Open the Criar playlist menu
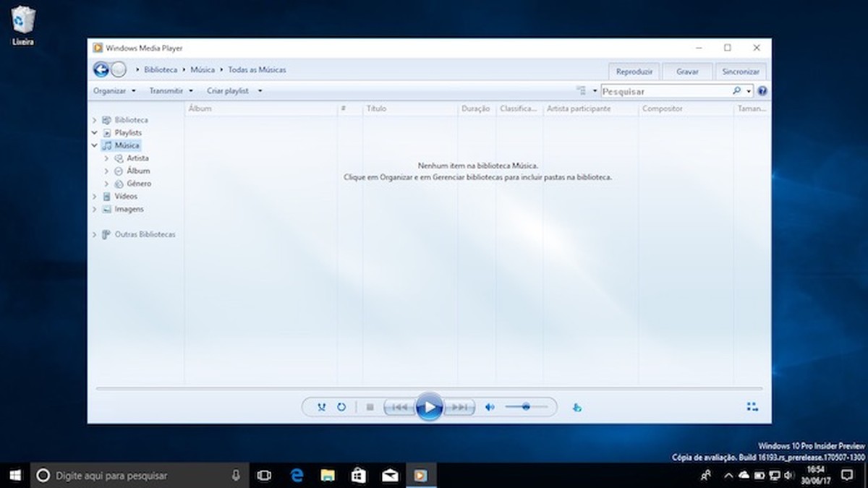This screenshot has width=868, height=488. [x=229, y=90]
